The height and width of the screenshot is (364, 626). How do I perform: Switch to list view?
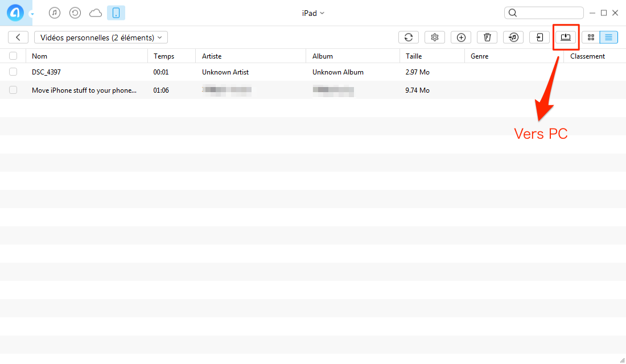click(609, 37)
